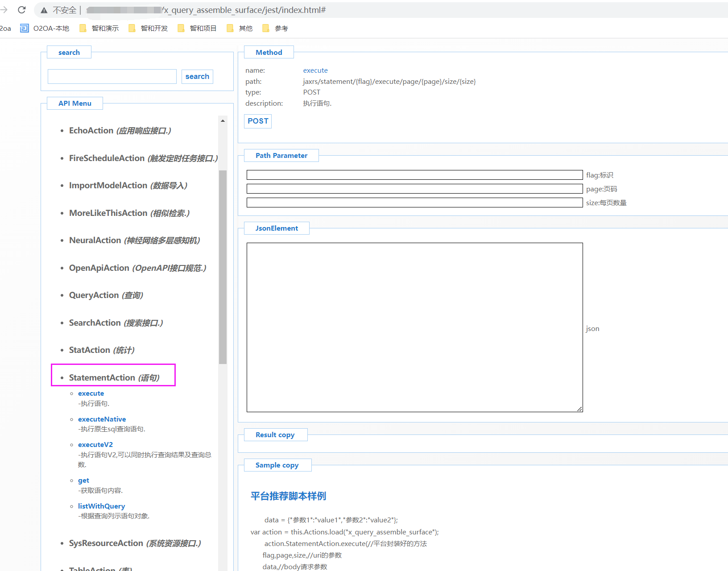
Task: Focus the API search text box
Action: click(112, 76)
